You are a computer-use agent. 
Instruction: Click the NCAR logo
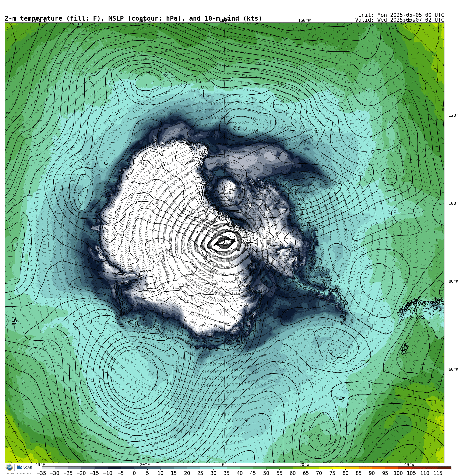click(x=25, y=467)
